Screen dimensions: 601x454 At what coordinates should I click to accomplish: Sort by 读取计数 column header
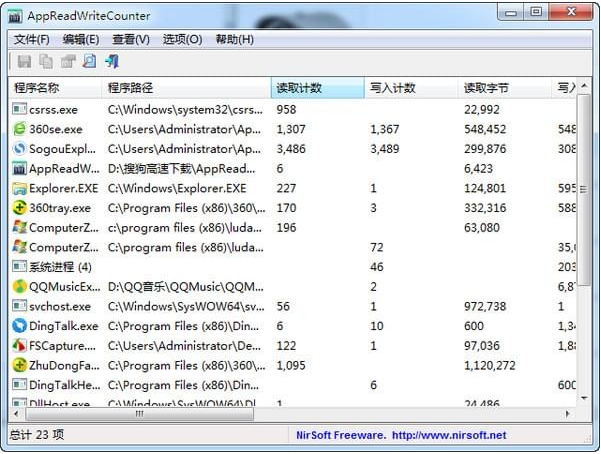tap(318, 88)
